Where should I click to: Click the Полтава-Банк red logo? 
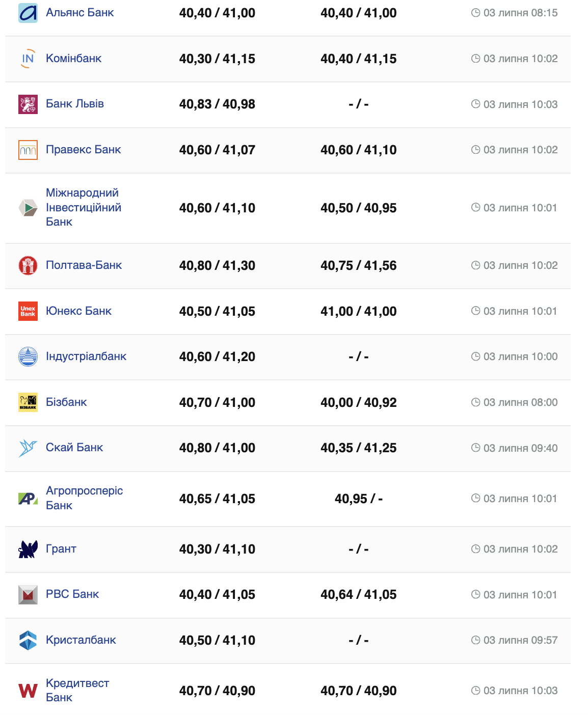(x=28, y=265)
